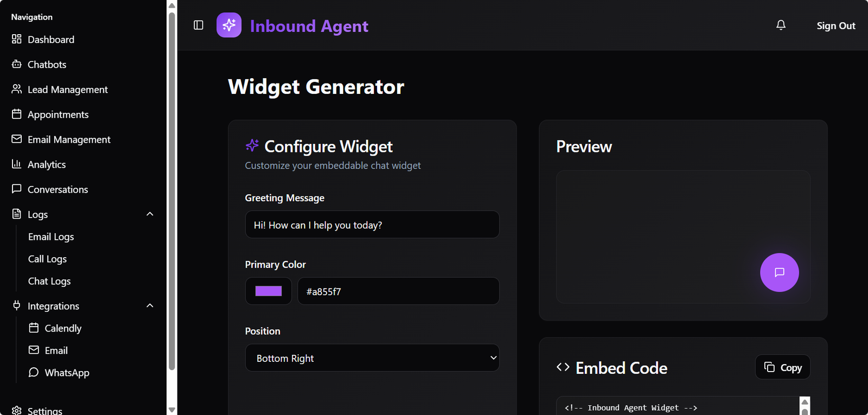Screen dimensions: 868x415
Task: View Call Logs
Action: (x=47, y=259)
